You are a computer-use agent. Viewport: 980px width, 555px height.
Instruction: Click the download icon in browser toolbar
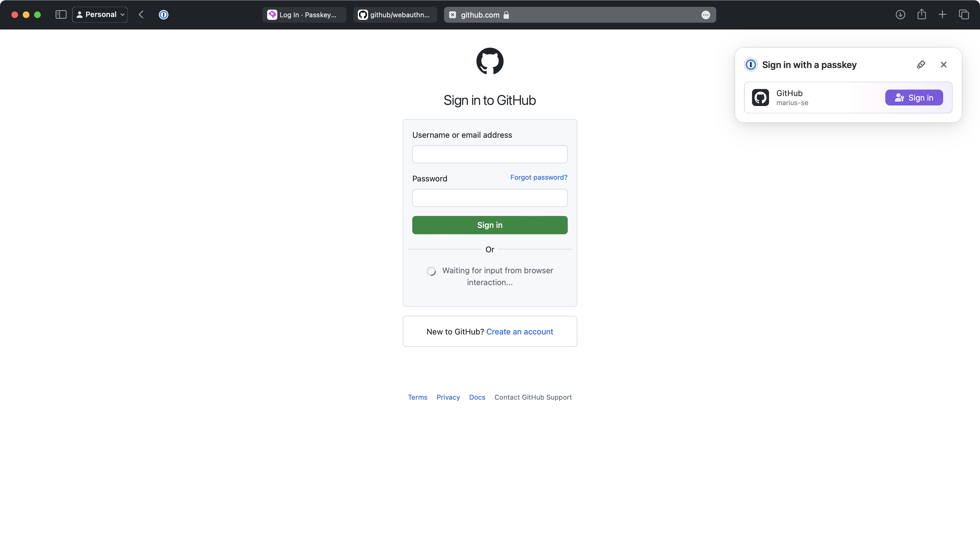click(901, 14)
